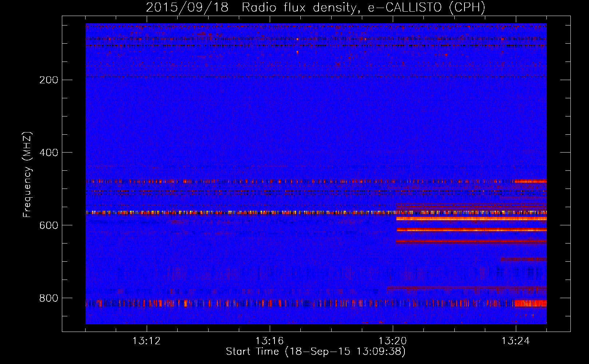Click the 600 frequency tick label

click(49, 226)
